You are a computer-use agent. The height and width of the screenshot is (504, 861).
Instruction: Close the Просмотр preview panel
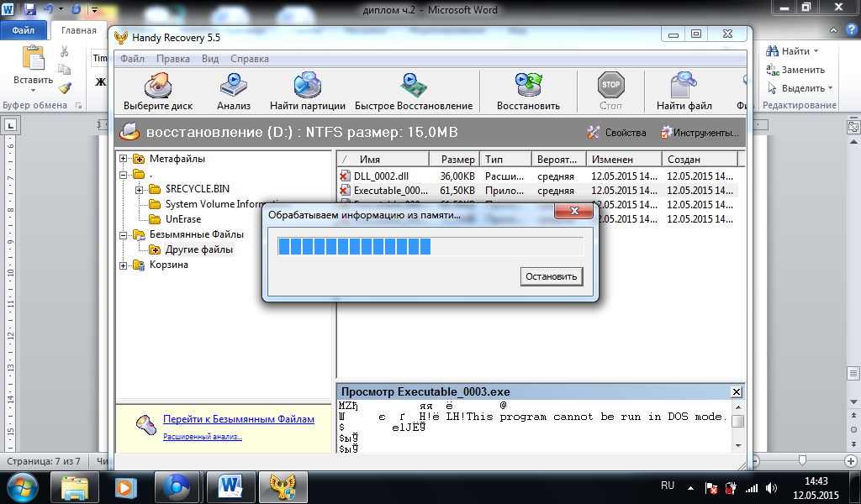(737, 392)
